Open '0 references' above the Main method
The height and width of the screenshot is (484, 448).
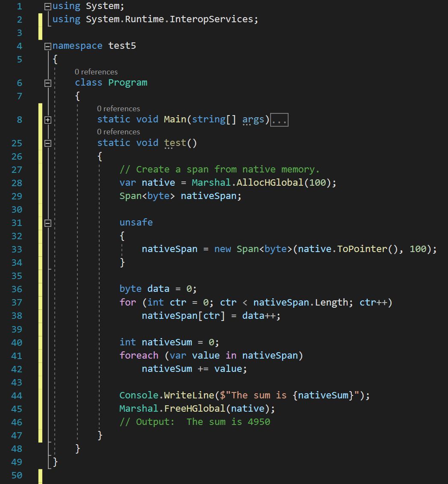click(118, 109)
